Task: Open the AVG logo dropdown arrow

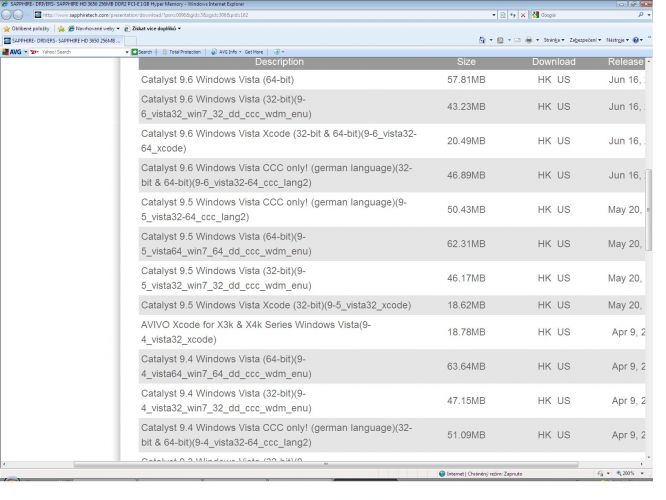Action: click(x=25, y=52)
